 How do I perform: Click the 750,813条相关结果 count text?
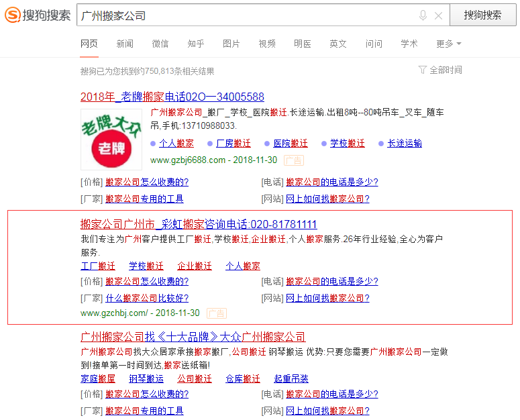click(x=179, y=71)
